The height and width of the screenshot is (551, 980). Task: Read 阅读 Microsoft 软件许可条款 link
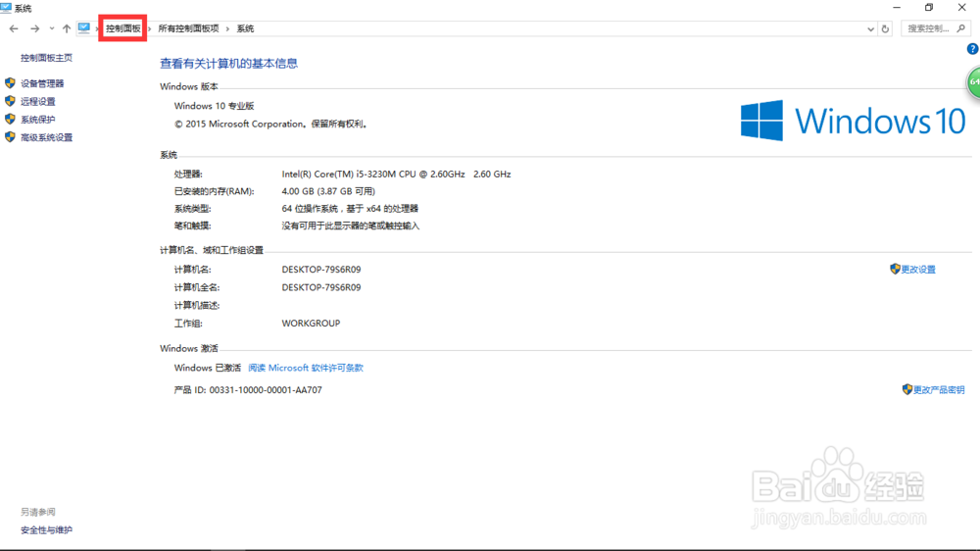click(x=306, y=369)
